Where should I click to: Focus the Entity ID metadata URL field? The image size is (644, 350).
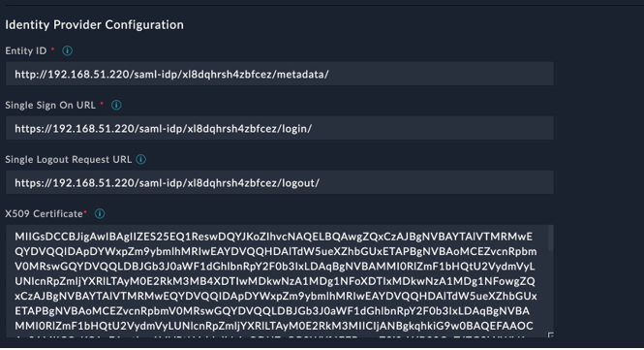(280, 74)
